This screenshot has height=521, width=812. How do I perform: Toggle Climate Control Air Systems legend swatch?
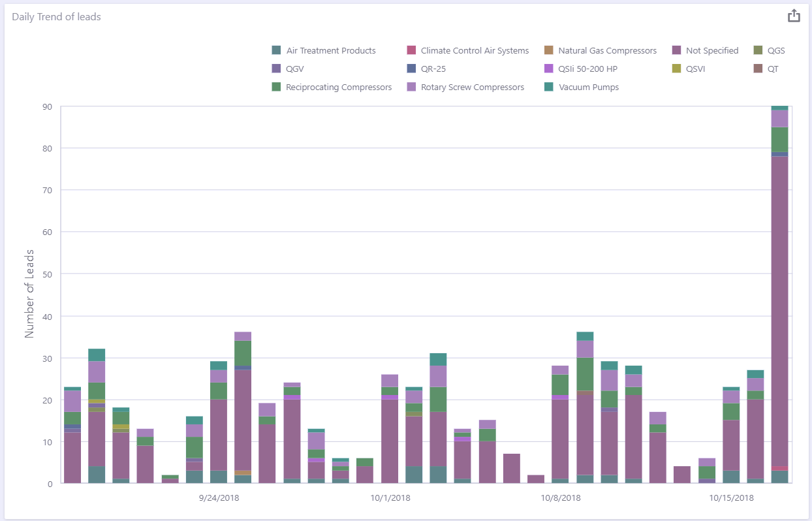pos(411,50)
